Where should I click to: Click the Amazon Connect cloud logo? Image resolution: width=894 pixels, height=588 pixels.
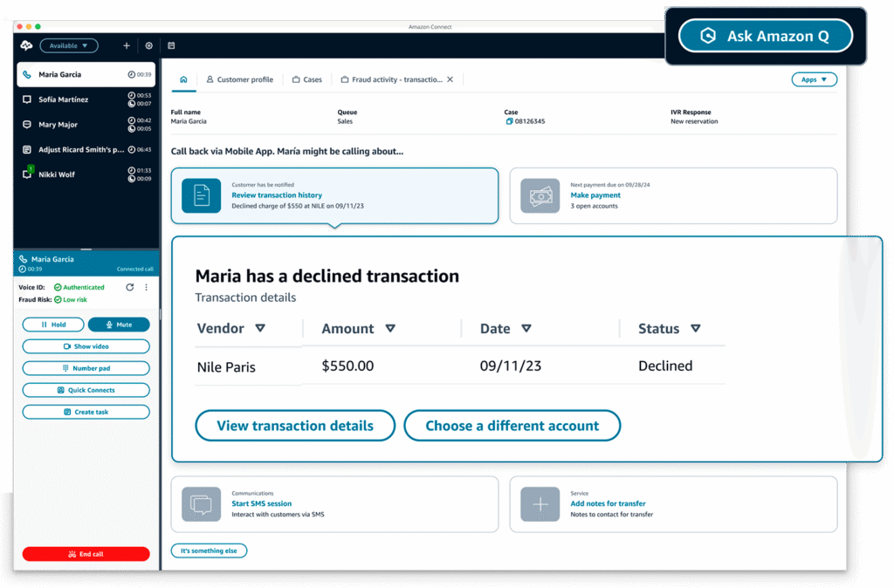[26, 45]
